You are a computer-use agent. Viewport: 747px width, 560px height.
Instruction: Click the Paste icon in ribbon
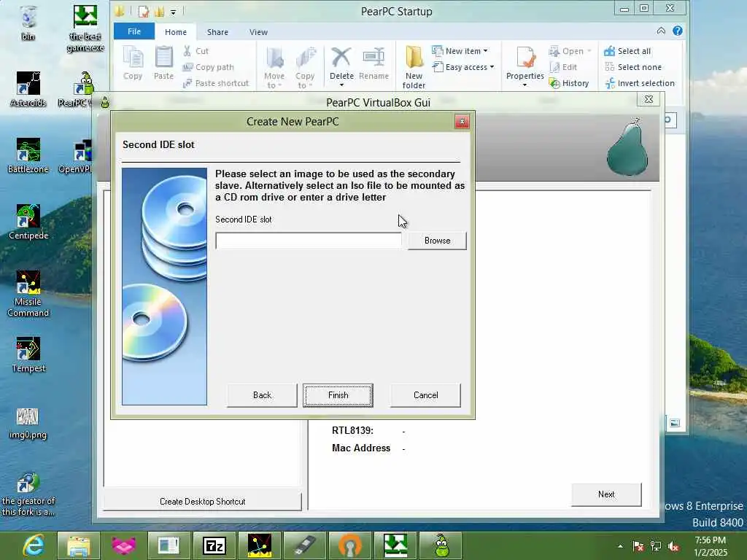coord(163,63)
